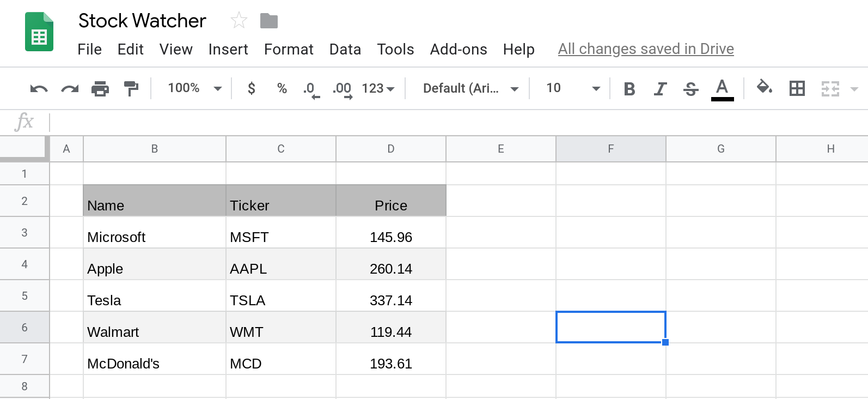
Task: Select the Name header cell
Action: [155, 201]
